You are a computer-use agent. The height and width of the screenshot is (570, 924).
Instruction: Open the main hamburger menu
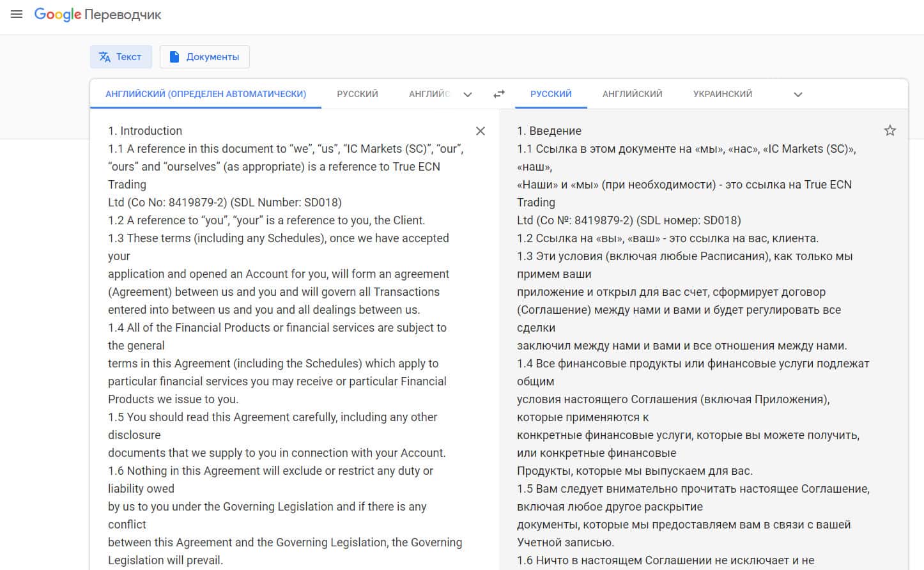pyautogui.click(x=17, y=14)
